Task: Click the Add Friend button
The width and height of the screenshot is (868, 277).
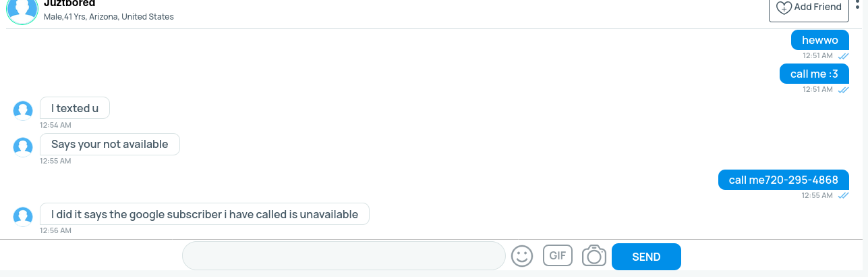Action: (809, 7)
